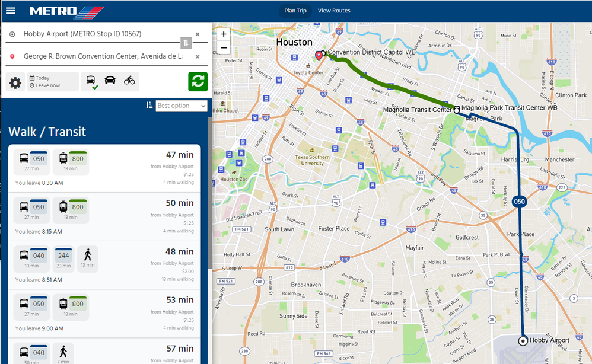Click the destination pin icon beside George R. Brown
The height and width of the screenshot is (364, 592).
(x=12, y=56)
